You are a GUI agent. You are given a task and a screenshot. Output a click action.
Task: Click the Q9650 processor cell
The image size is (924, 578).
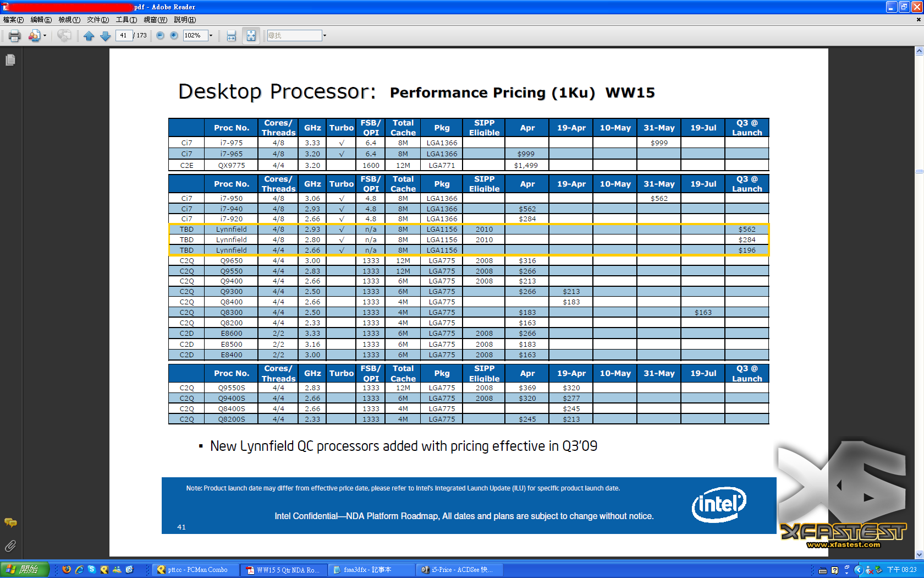click(x=232, y=261)
